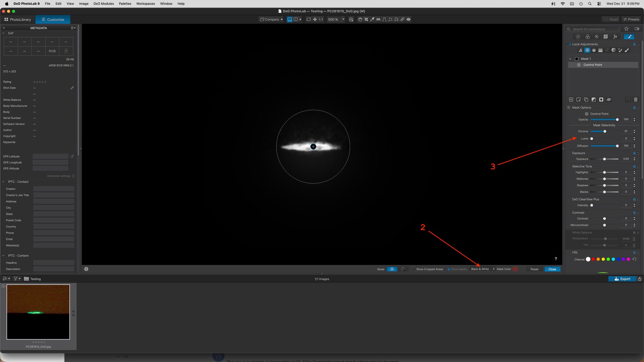
Task: Select the Control Line local adjustment tool
Action: coord(594,50)
